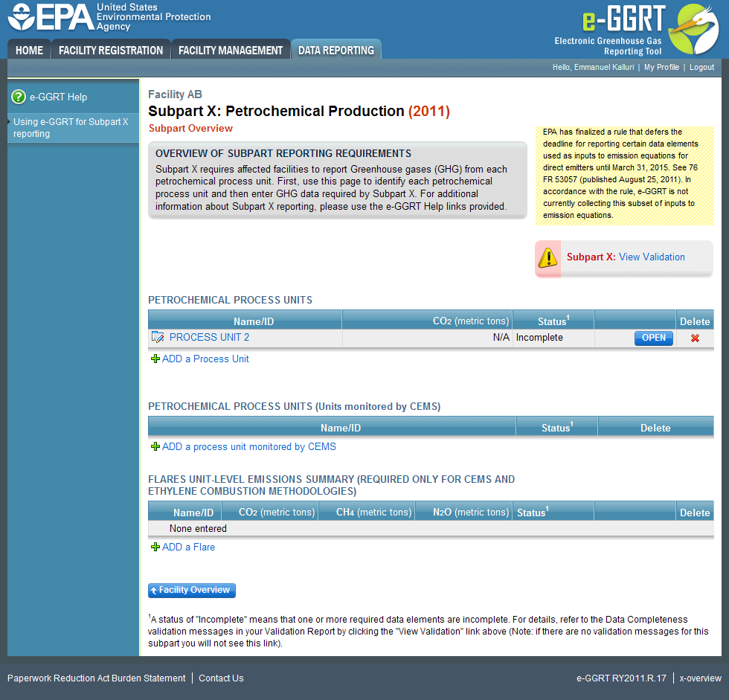The height and width of the screenshot is (700, 729).
Task: Click the e-GGRT Help question mark icon
Action: pyautogui.click(x=19, y=97)
